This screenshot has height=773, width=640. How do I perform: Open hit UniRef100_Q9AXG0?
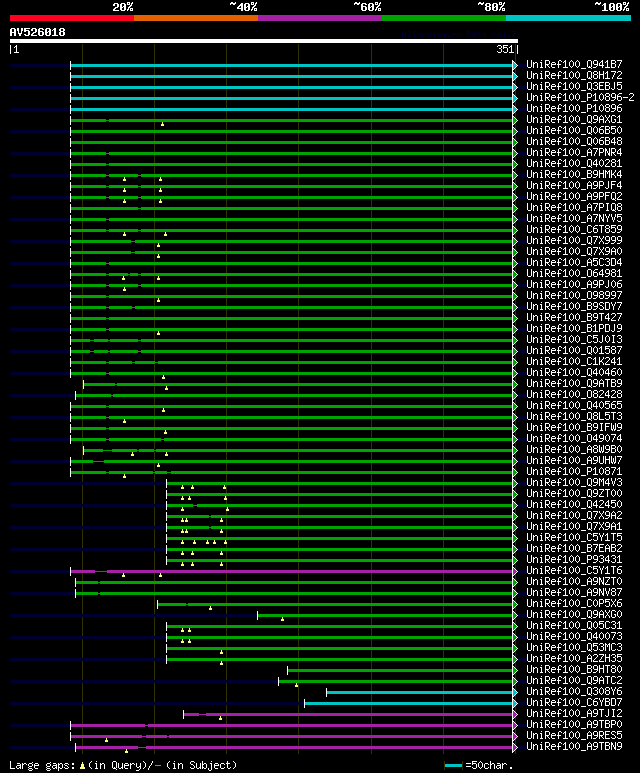[x=574, y=615]
